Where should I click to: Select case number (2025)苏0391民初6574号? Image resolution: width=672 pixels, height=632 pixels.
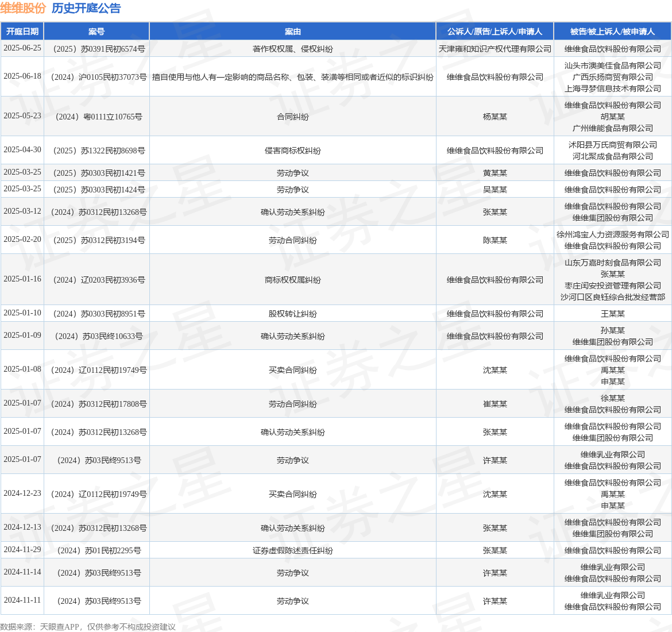99,49
